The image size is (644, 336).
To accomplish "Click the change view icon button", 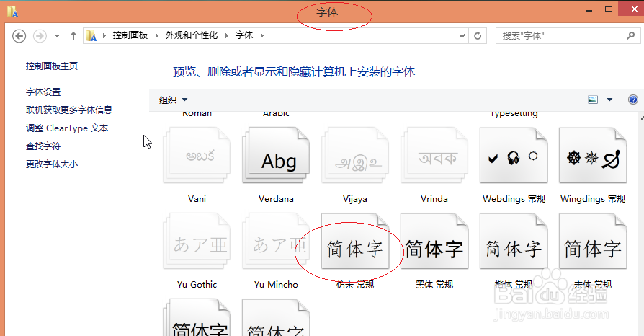I will coord(593,100).
